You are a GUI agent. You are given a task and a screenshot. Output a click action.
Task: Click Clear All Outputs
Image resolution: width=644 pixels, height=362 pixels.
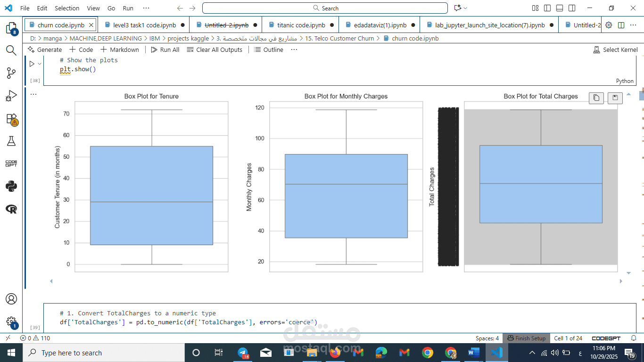click(215, 49)
